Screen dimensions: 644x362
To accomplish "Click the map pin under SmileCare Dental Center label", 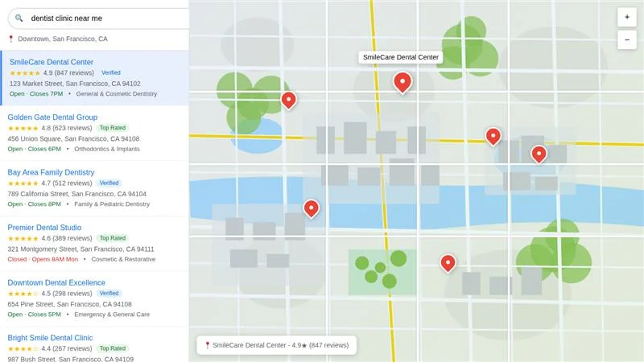I will coord(402,81).
